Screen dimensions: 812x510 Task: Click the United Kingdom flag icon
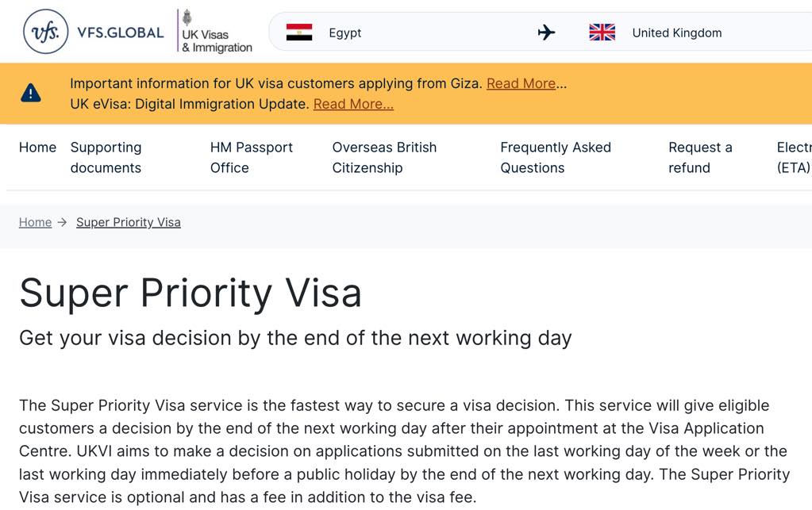[x=602, y=32]
